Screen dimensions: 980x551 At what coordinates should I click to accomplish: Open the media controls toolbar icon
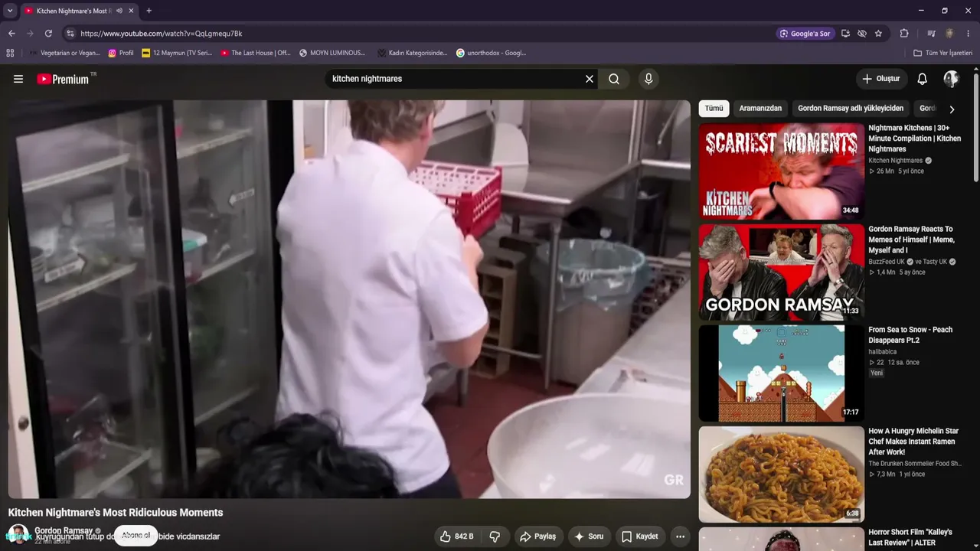[x=931, y=34]
